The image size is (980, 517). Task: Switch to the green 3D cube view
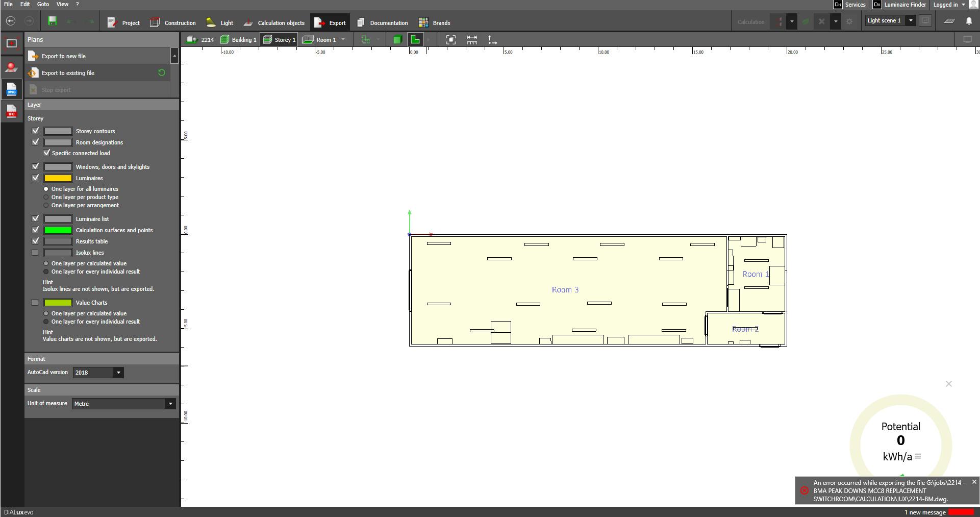pyautogui.click(x=397, y=40)
